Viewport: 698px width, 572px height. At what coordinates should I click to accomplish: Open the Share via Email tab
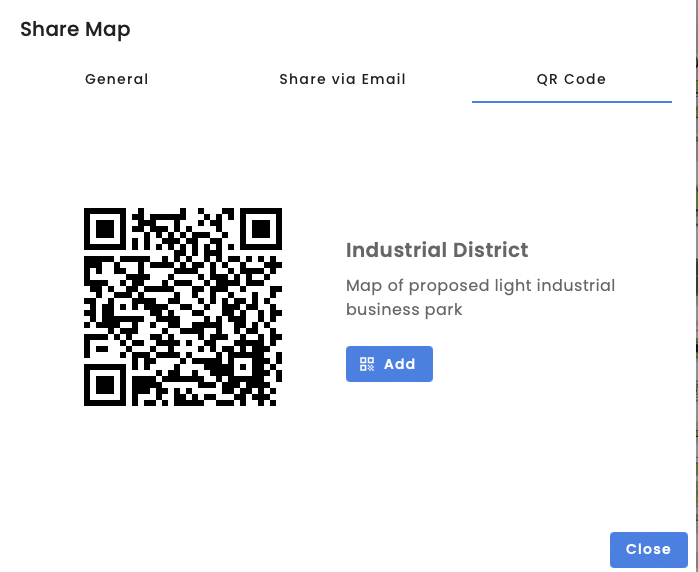pyautogui.click(x=343, y=79)
